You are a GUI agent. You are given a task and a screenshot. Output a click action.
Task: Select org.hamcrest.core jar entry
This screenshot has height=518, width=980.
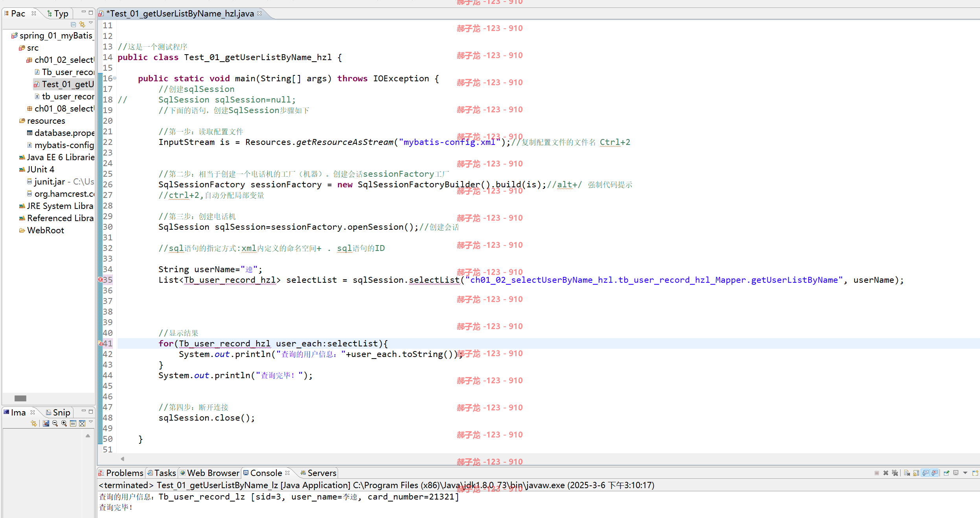click(x=61, y=194)
